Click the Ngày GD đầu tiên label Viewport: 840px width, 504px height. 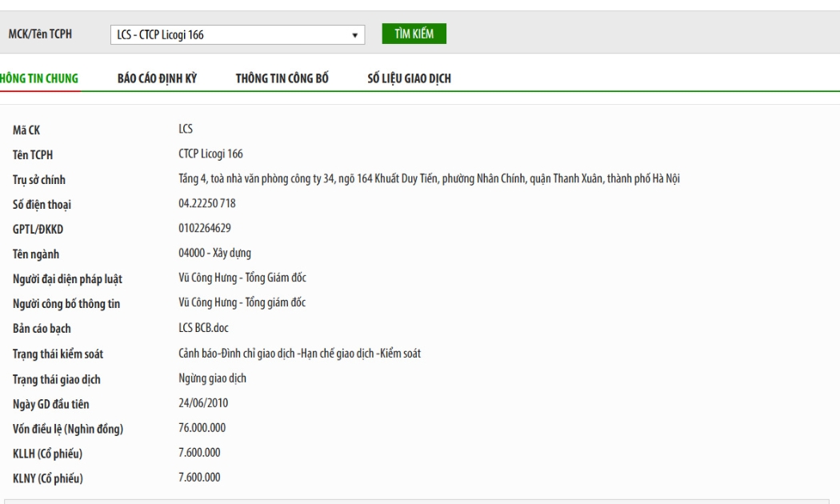pos(51,404)
